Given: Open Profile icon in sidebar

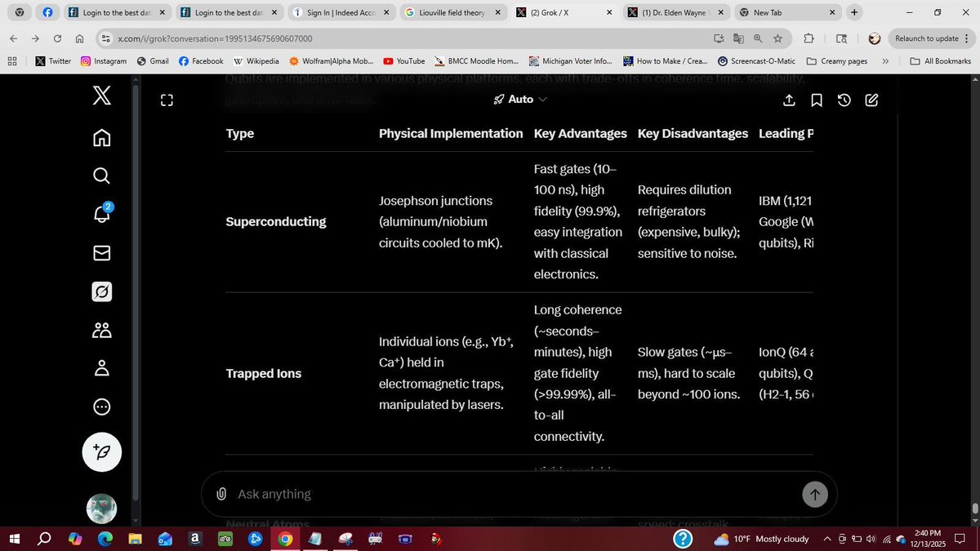Looking at the screenshot, I should pos(101,368).
